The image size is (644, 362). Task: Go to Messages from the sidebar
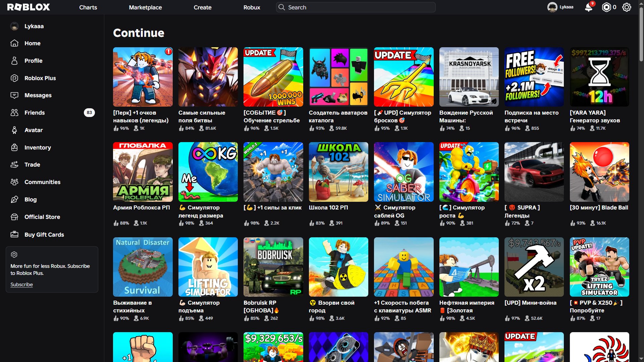38,95
